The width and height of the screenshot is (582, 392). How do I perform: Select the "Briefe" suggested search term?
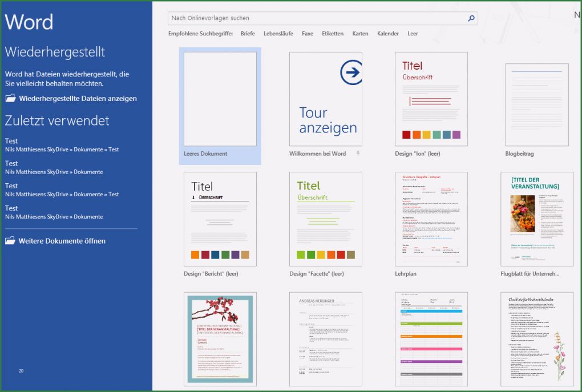coord(248,34)
